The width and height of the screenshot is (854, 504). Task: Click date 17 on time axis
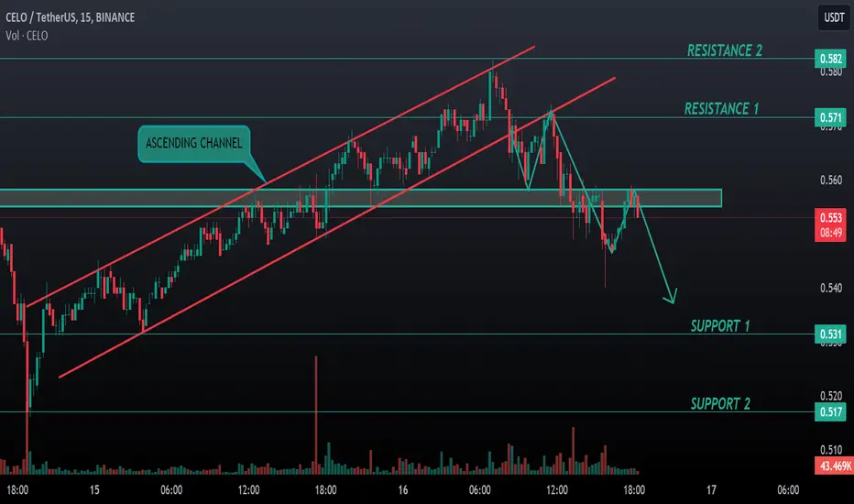tap(711, 490)
